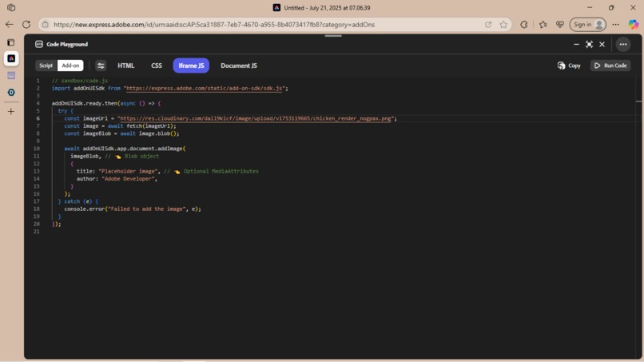Close the Code Playground panel

[602, 44]
